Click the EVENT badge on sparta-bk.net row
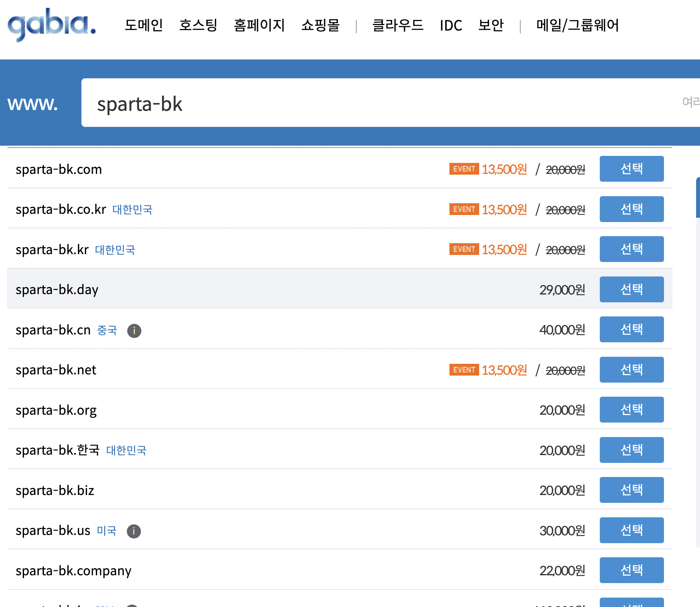The height and width of the screenshot is (607, 700). click(x=464, y=370)
